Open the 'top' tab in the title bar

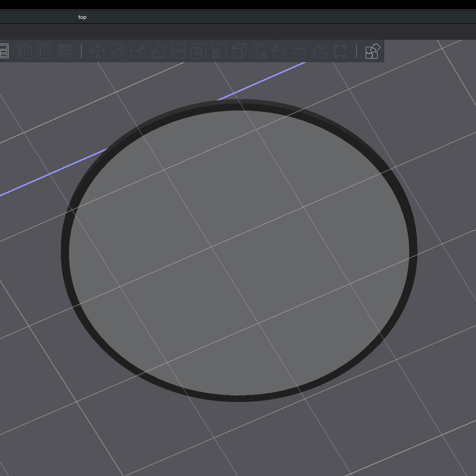click(x=82, y=17)
